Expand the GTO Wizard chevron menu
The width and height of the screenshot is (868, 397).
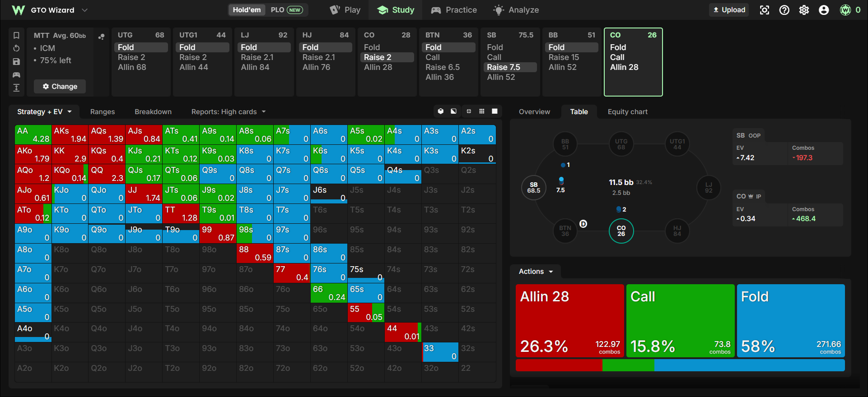tap(84, 10)
